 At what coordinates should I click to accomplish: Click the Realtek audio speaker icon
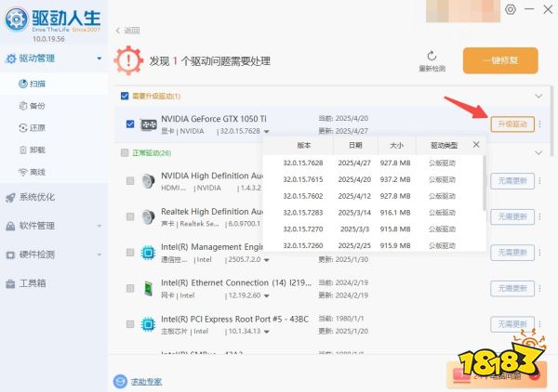point(148,216)
